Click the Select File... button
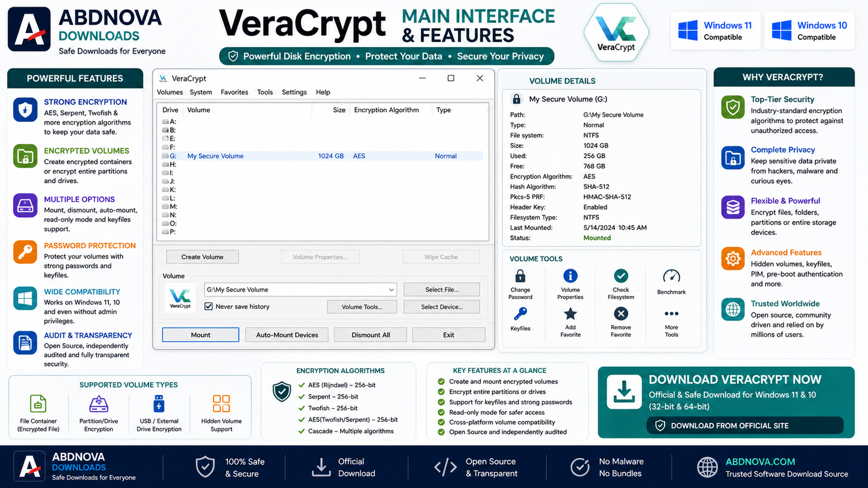Screen dimensions: 868x488 coord(442,290)
